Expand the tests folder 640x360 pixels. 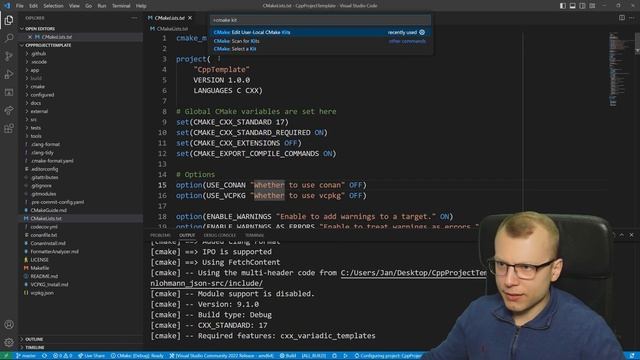[x=81, y=128]
